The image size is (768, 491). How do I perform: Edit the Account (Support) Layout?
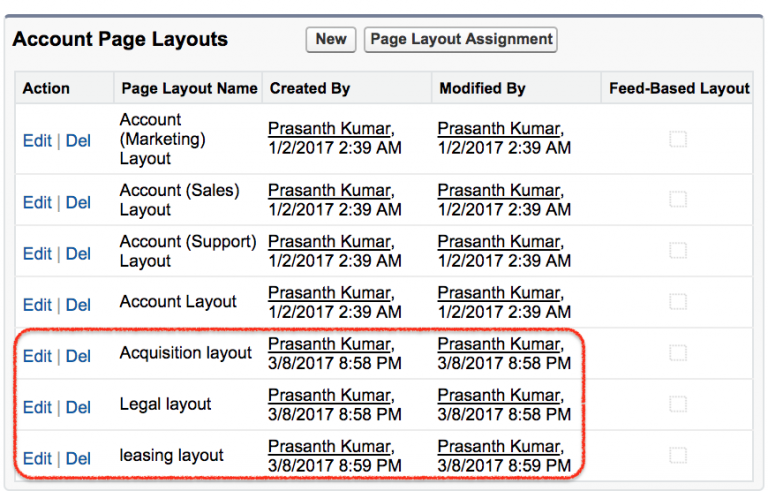[37, 254]
